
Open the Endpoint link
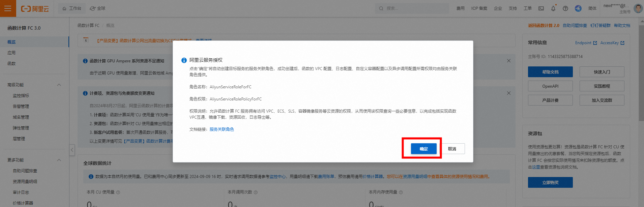[x=586, y=43]
